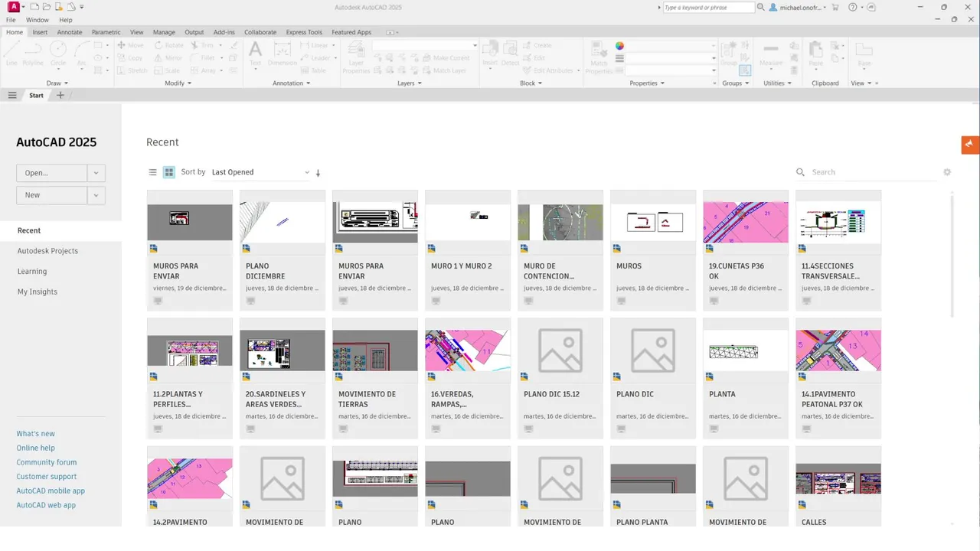The image size is (980, 551).
Task: Expand the Layers panel flyout
Action: pos(410,83)
